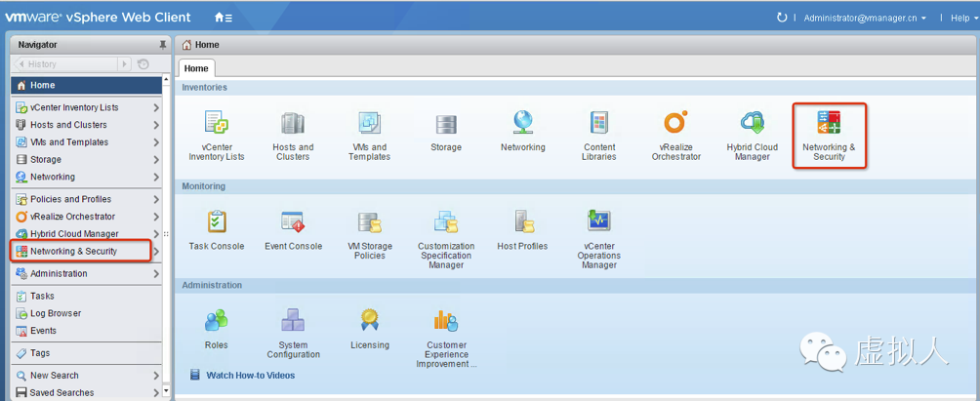
Task: Expand chevron next to Hosts and Clusters
Action: [156, 126]
